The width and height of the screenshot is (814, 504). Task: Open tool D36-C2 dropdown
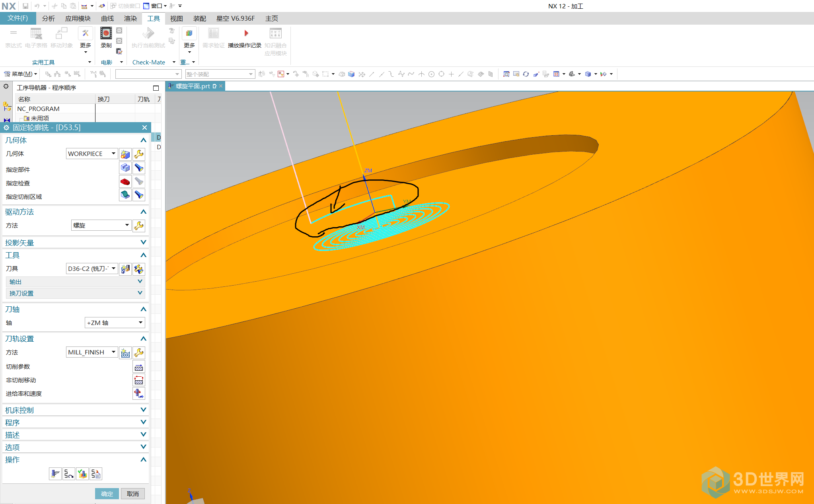(92, 269)
